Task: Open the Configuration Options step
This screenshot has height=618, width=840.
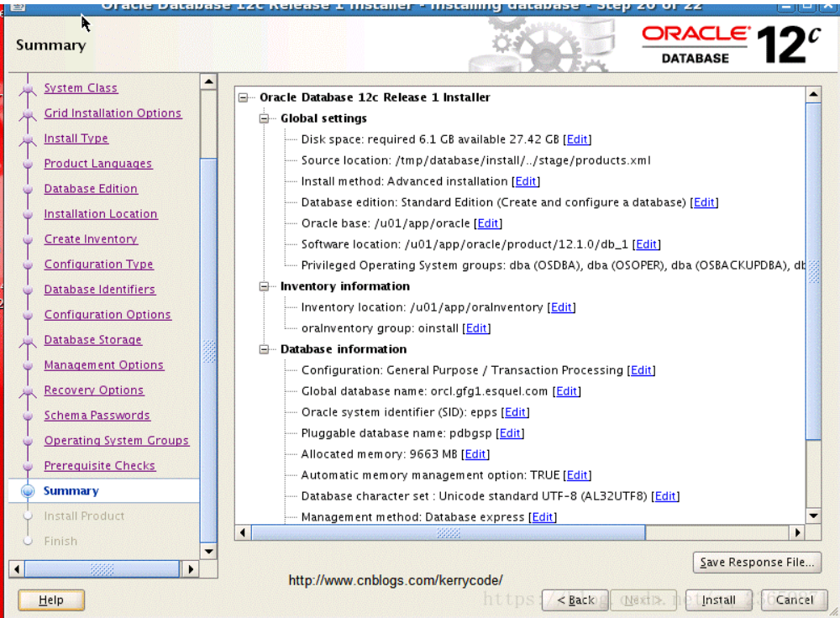Action: 108,314
